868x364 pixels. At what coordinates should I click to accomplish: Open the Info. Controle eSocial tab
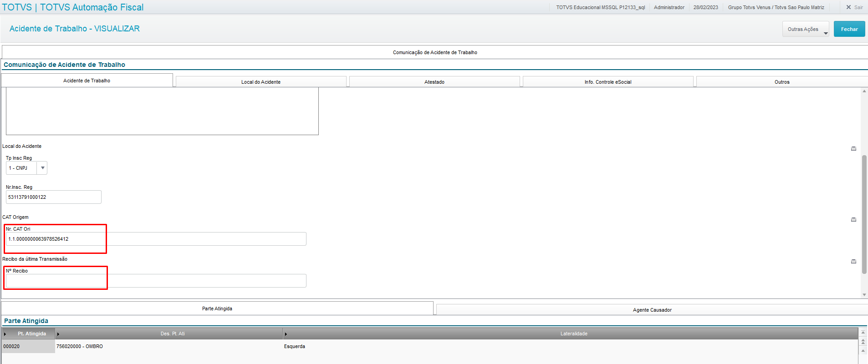coord(608,82)
